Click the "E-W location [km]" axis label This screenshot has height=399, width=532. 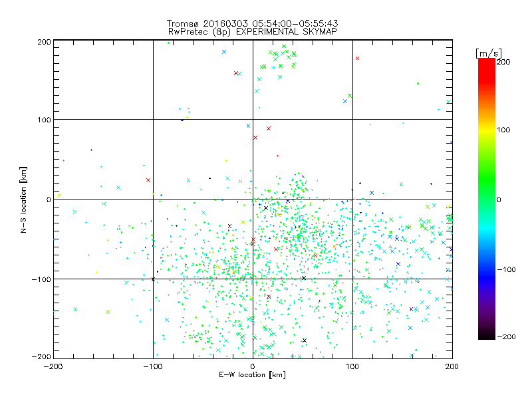252,374
